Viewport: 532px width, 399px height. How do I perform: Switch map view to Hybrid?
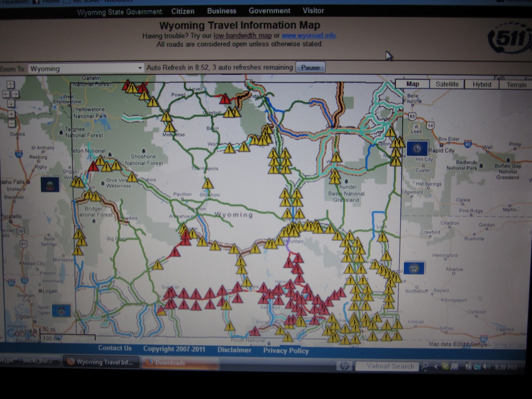[482, 84]
